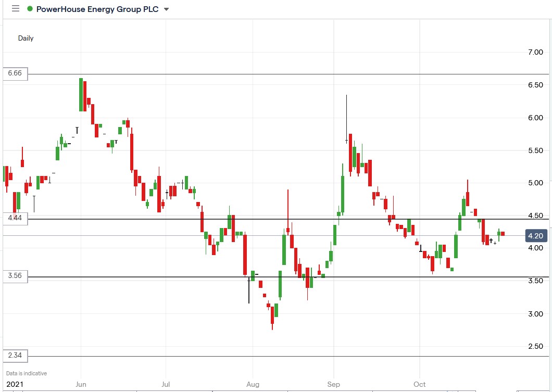
Task: Click the 5.00 price axis gridline value
Action: pos(536,183)
